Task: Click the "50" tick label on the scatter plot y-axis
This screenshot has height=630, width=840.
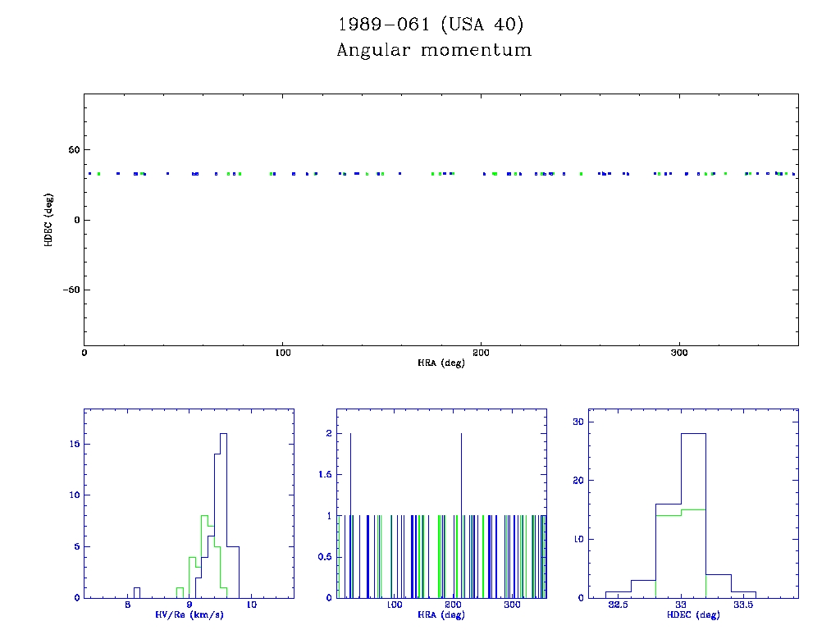Action: (72, 150)
